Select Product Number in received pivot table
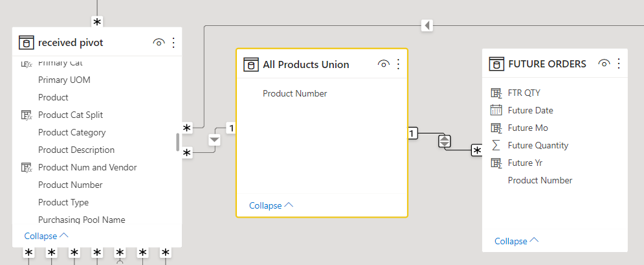Viewport: 644px width, 265px height. pyautogui.click(x=71, y=185)
